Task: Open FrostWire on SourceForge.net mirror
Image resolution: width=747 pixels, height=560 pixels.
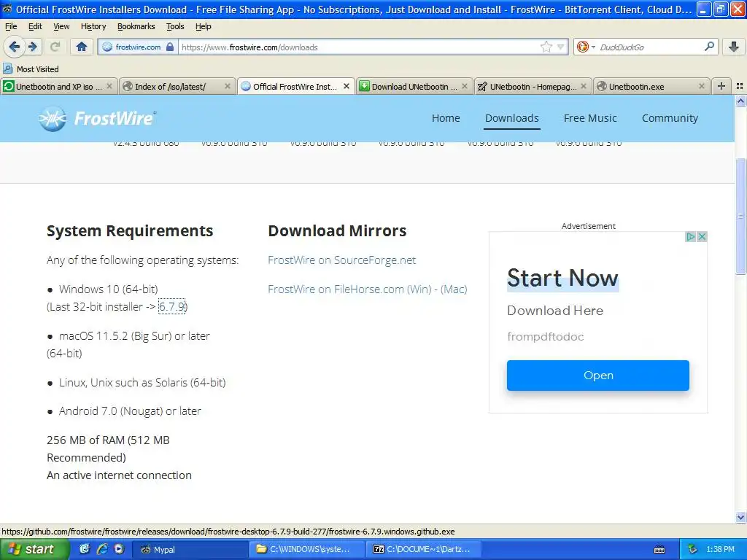Action: [341, 260]
